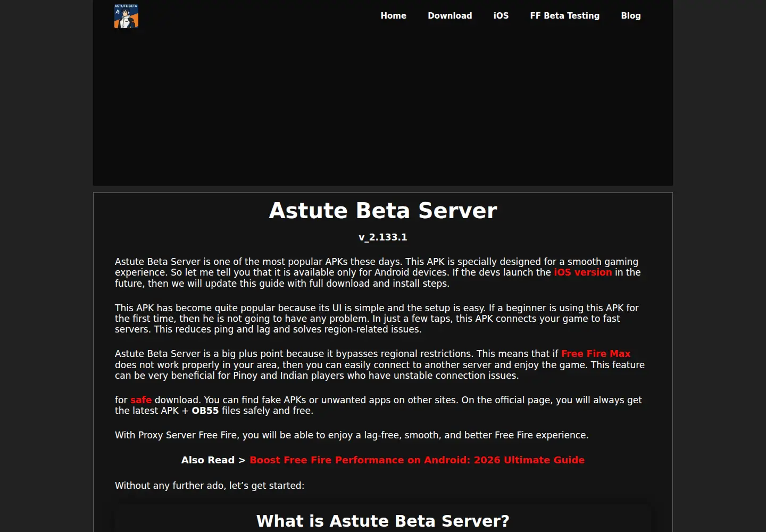The width and height of the screenshot is (766, 532).
Task: Open FF Beta Testing page
Action: (564, 16)
